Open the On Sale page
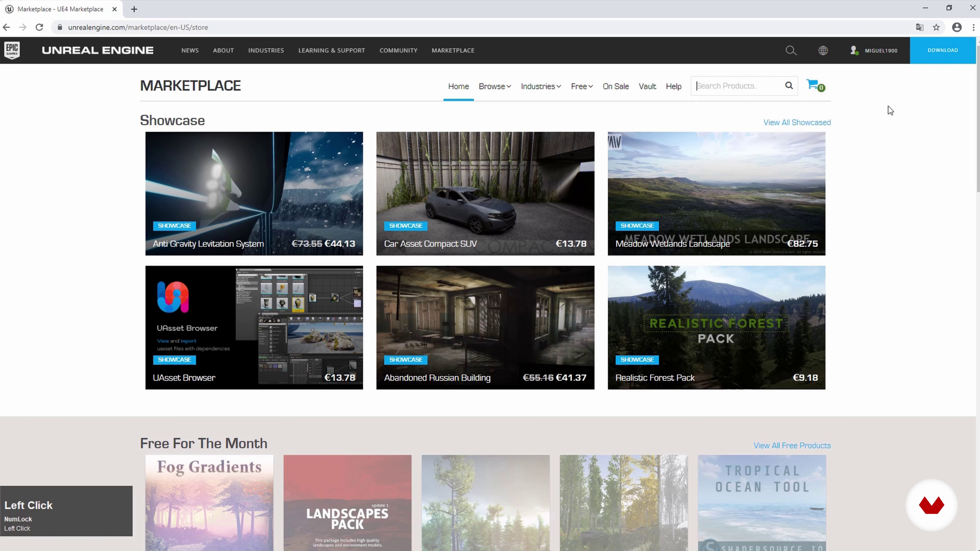The image size is (980, 551). [x=616, y=86]
